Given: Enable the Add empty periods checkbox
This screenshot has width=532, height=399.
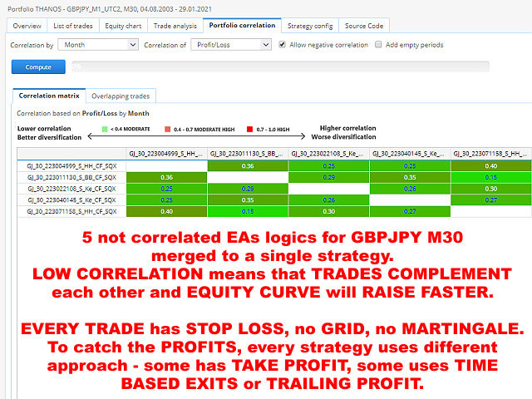Looking at the screenshot, I should pyautogui.click(x=379, y=45).
